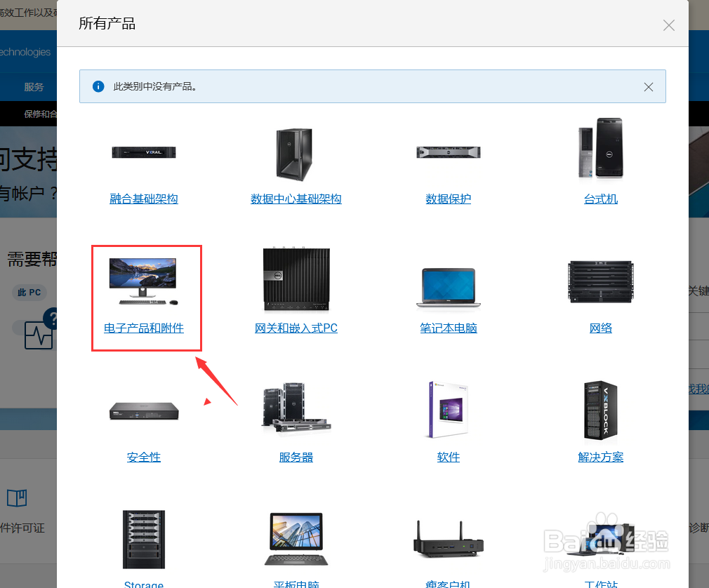Open the 安全性 link
Screen dimensions: 709x588
point(144,457)
